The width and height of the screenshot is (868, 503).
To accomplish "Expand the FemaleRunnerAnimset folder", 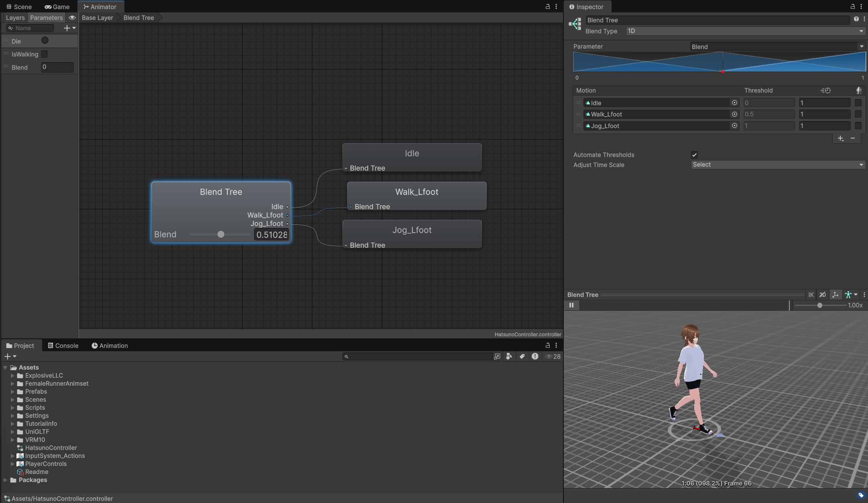I will [12, 384].
